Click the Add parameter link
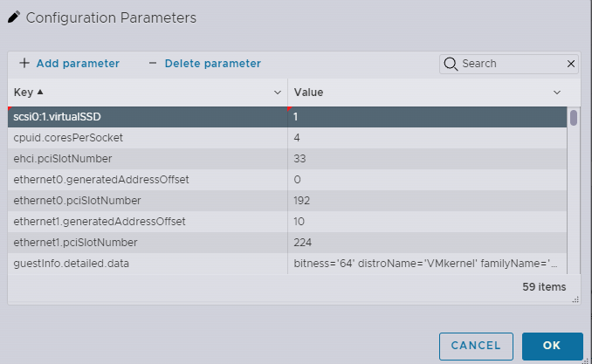This screenshot has height=364, width=592. click(x=78, y=63)
